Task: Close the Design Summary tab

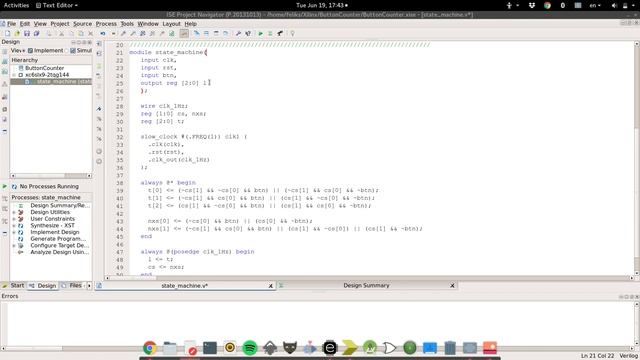Action: pos(452,286)
